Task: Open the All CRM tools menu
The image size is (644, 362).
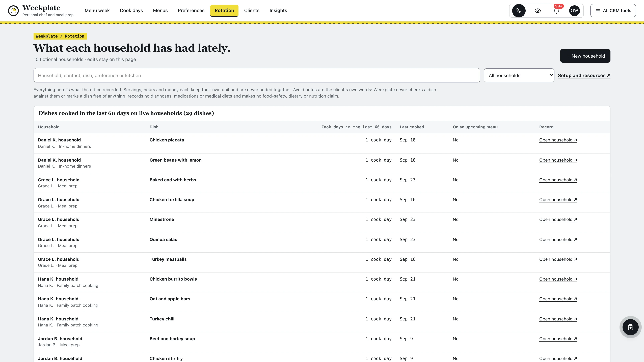Action: (x=613, y=11)
